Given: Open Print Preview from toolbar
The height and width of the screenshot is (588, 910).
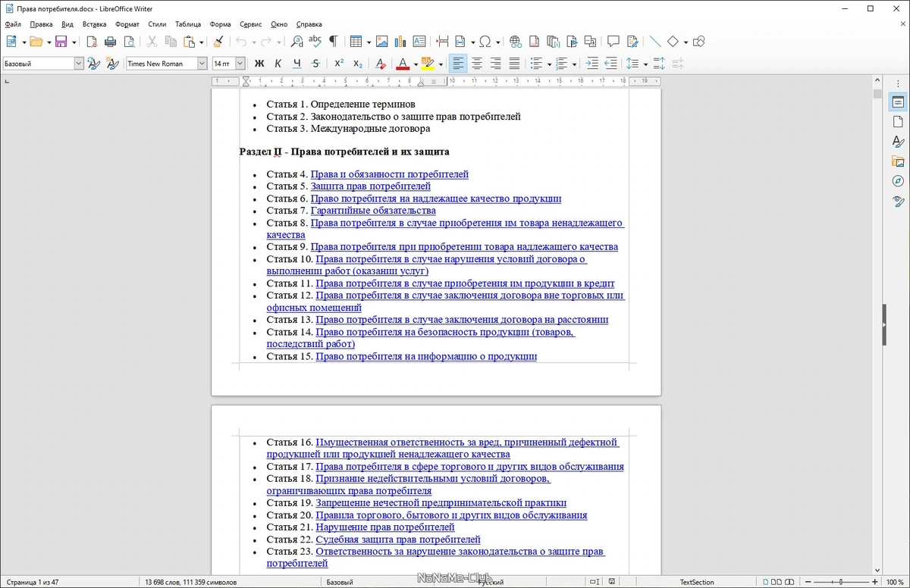Looking at the screenshot, I should click(x=130, y=42).
